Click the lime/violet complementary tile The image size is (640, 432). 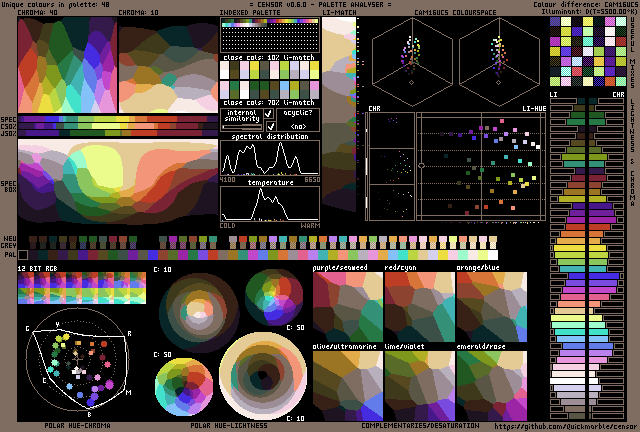coord(420,386)
